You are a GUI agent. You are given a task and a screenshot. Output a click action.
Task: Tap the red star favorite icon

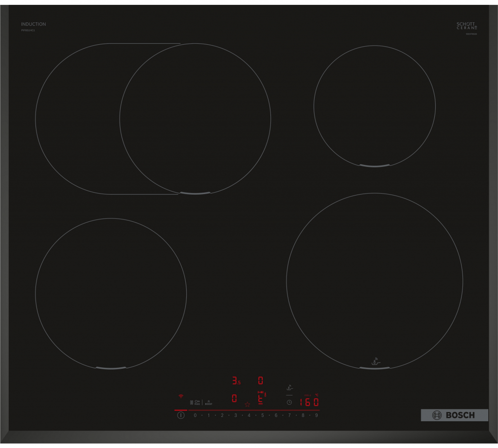pyautogui.click(x=247, y=404)
